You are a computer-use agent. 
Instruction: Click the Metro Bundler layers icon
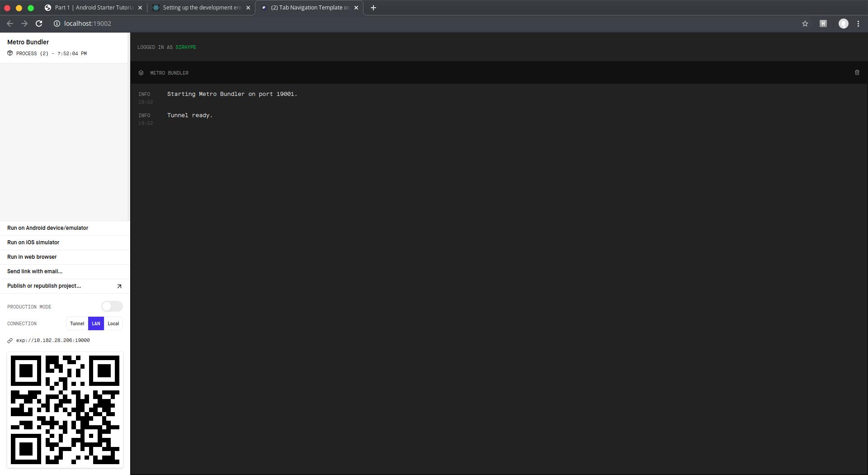tap(141, 73)
